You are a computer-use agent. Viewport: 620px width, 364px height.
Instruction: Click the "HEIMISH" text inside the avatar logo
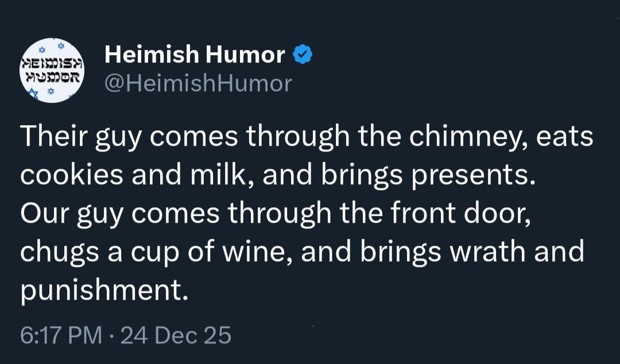(52, 63)
